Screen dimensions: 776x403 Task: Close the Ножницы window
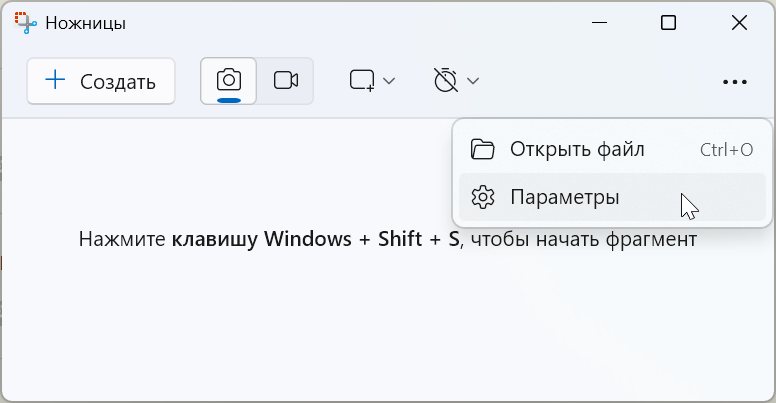coord(739,23)
